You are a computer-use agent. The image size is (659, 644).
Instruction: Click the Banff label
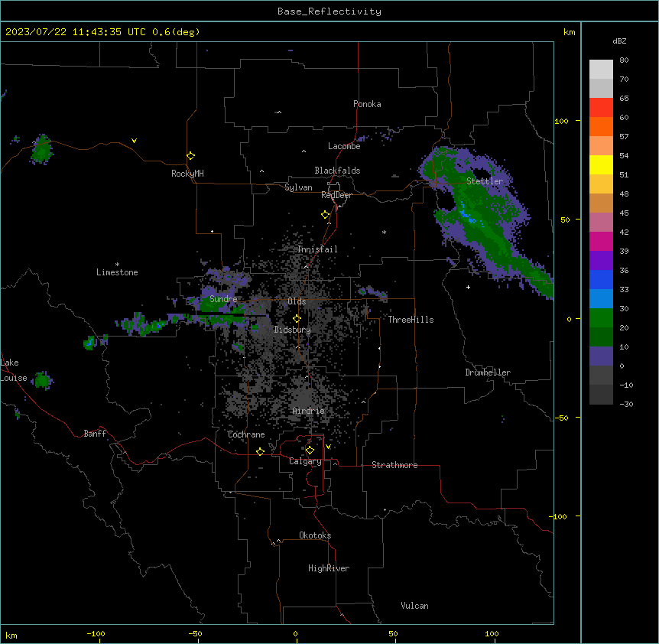click(x=95, y=434)
